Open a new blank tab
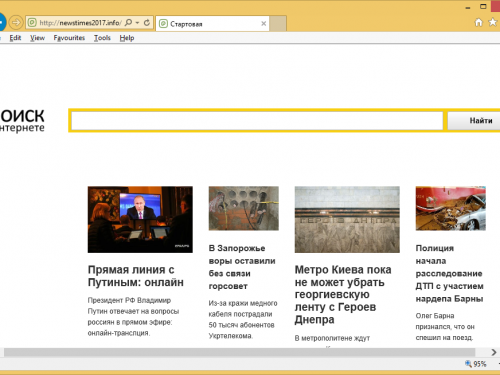Screen dimensions: 500x375 pos(278,24)
